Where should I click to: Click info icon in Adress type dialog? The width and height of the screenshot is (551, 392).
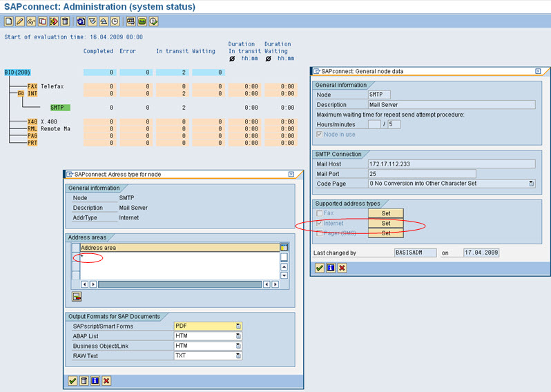[95, 381]
